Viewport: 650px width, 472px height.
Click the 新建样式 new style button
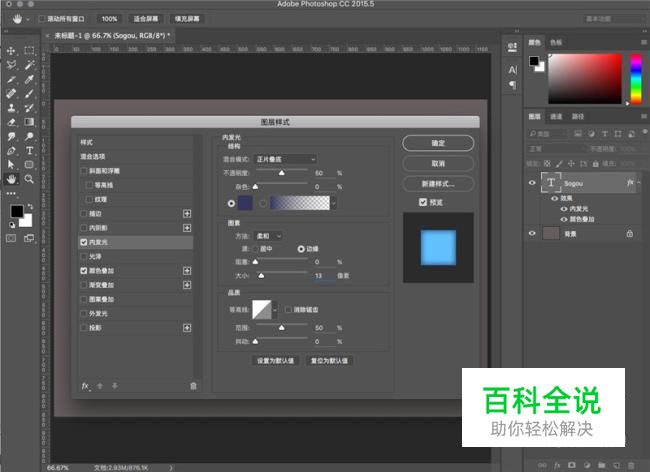[438, 184]
